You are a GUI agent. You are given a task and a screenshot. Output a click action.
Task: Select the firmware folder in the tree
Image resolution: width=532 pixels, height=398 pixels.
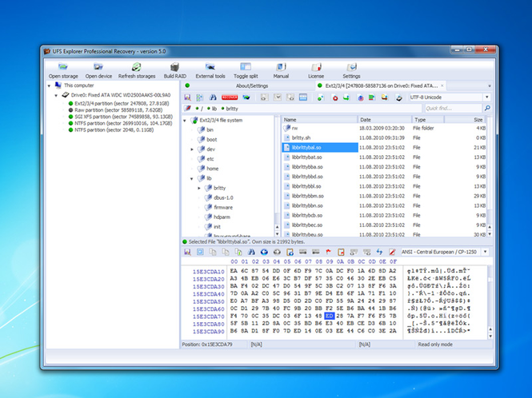tap(223, 207)
